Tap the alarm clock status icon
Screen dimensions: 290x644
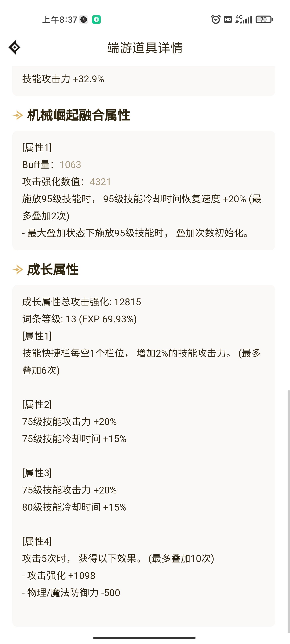[x=216, y=19]
